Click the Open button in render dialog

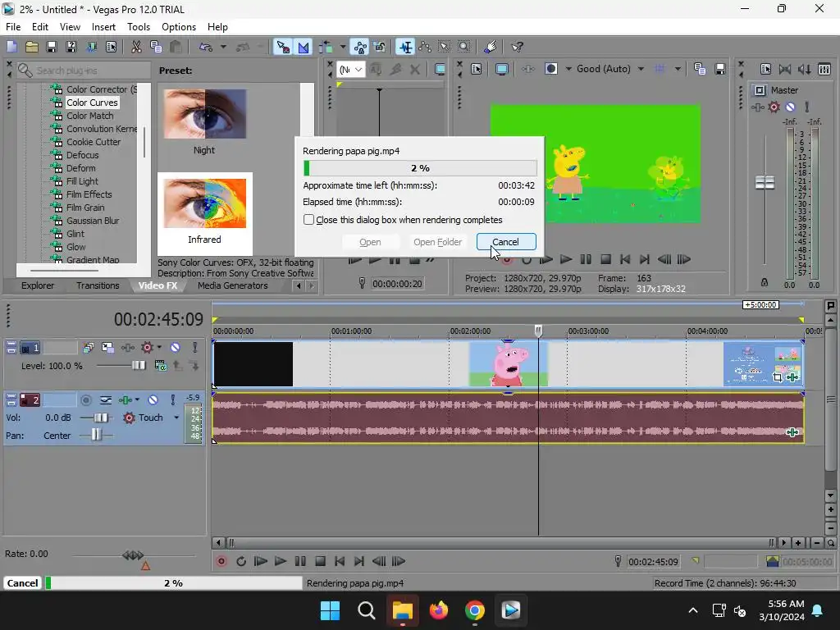(370, 242)
